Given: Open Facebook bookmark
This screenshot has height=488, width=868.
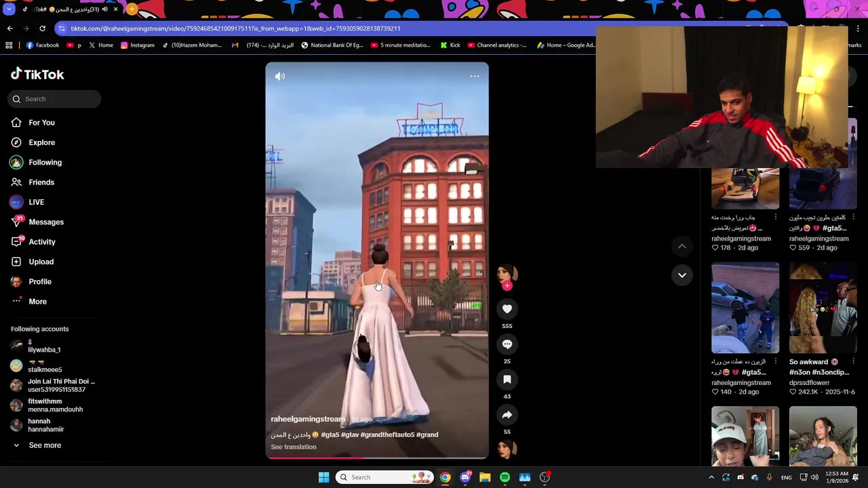Looking at the screenshot, I should click(42, 45).
